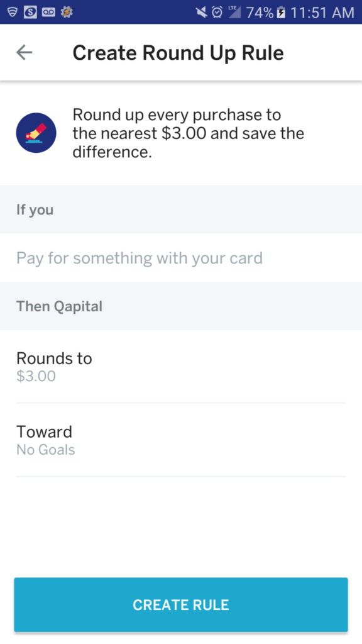Screen dimensions: 362x644
Task: Open the voicemail notification icon
Action: (48, 13)
